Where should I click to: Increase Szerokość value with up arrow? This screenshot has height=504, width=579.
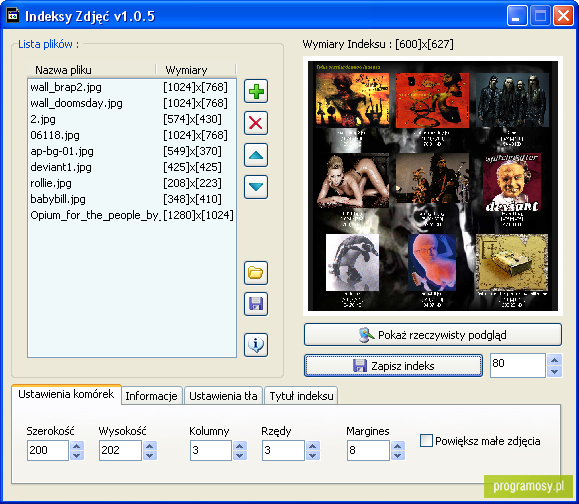tap(77, 446)
